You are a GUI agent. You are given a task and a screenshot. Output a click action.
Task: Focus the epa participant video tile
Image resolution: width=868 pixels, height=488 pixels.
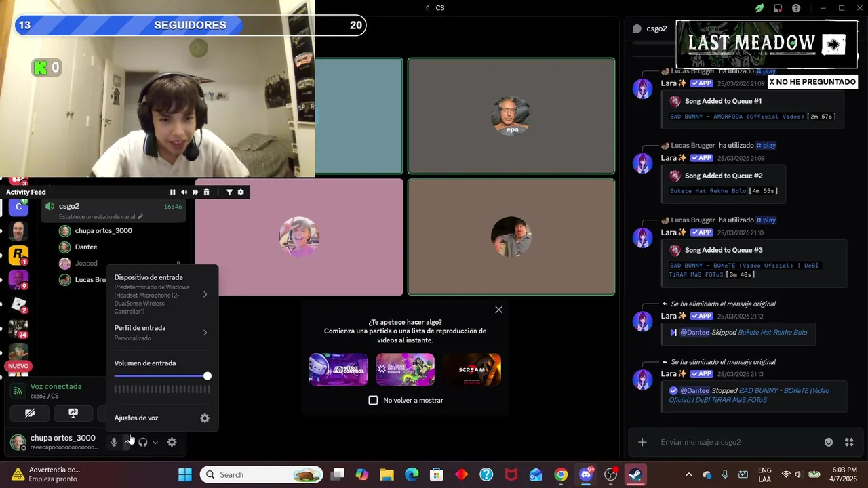click(x=511, y=116)
